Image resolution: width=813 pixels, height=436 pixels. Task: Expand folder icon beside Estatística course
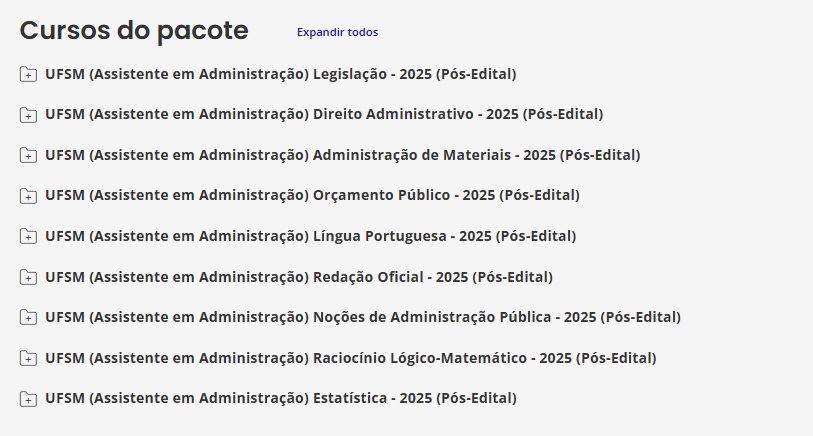tap(28, 398)
